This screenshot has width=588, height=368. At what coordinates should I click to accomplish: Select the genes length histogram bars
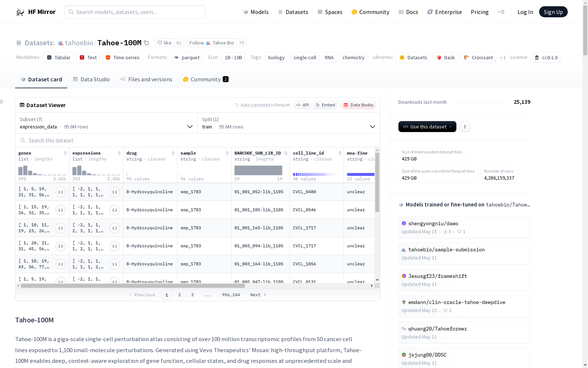(x=42, y=170)
